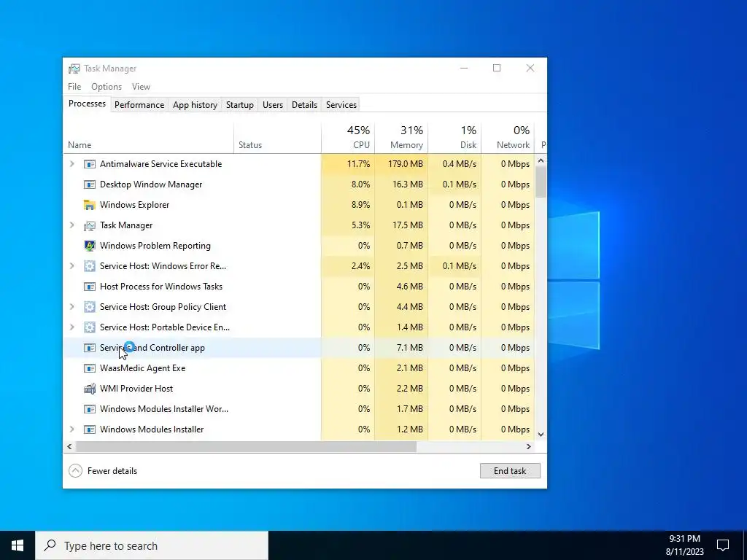Sort by the Status column header
Screen dimensions: 747x560
tap(278, 138)
